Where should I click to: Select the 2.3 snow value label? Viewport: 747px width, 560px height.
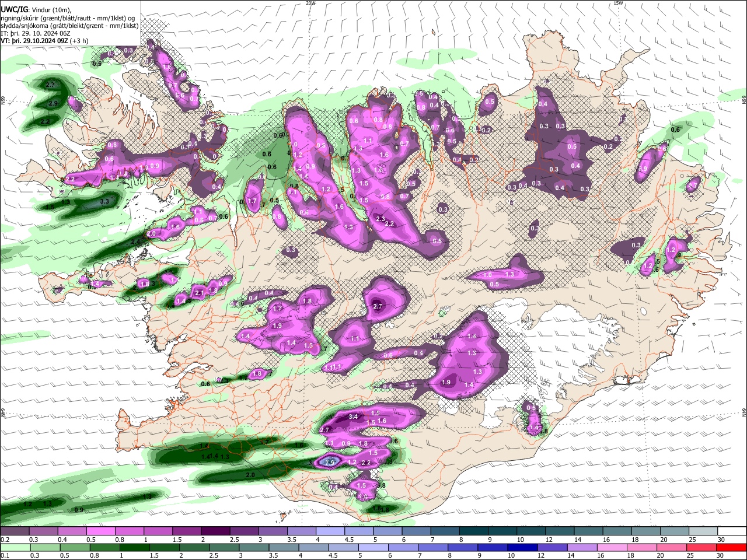(381, 219)
